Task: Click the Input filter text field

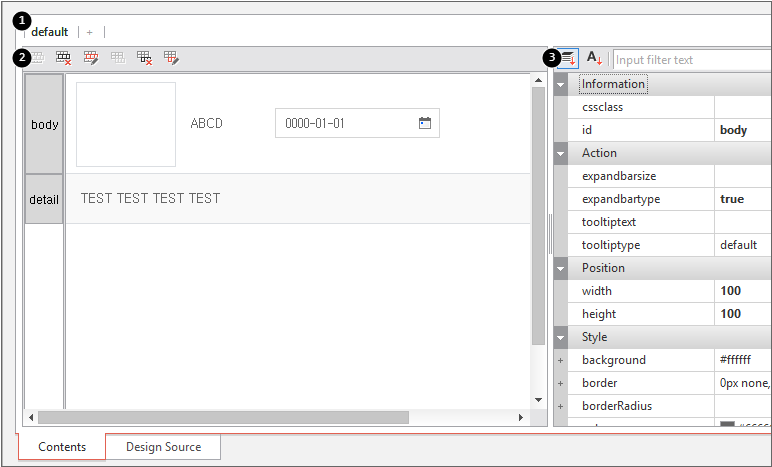Action: pyautogui.click(x=692, y=60)
